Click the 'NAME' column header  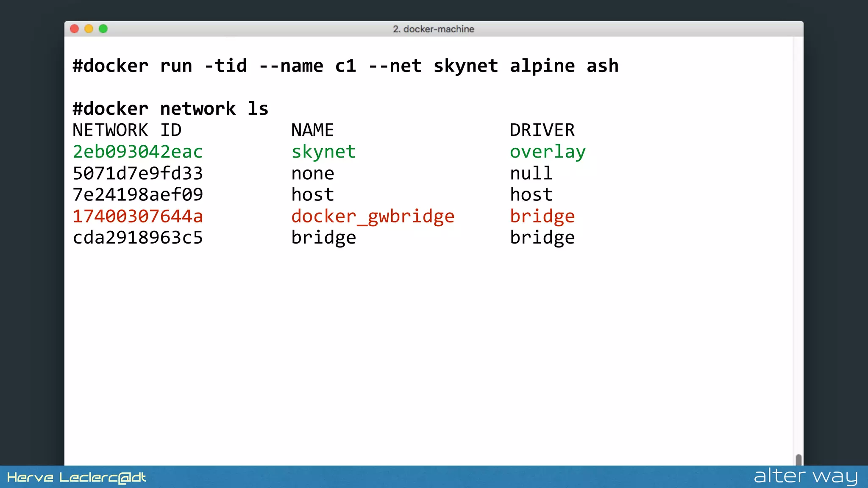(312, 130)
